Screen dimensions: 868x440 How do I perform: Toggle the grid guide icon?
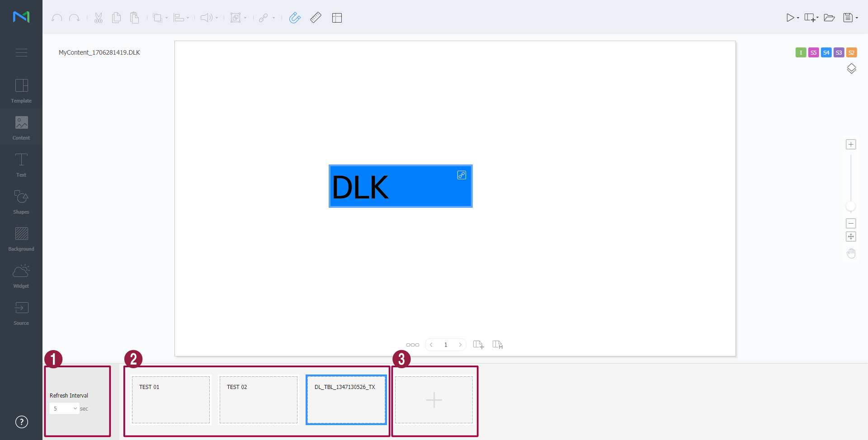[x=337, y=18]
